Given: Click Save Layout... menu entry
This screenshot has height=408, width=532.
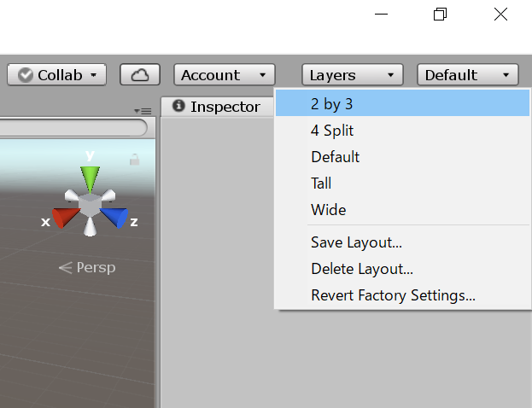Looking at the screenshot, I should (356, 242).
